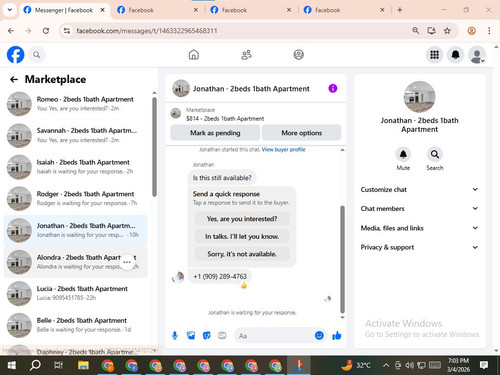Screen dimensions: 500x375
Task: Click Mark as pending button
Action: pos(215,133)
